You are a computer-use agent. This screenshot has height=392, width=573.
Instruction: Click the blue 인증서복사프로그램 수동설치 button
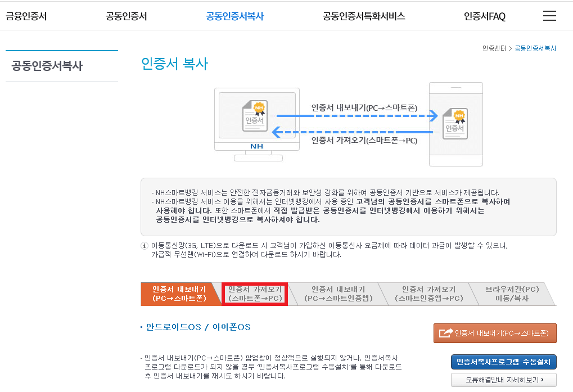pyautogui.click(x=504, y=362)
